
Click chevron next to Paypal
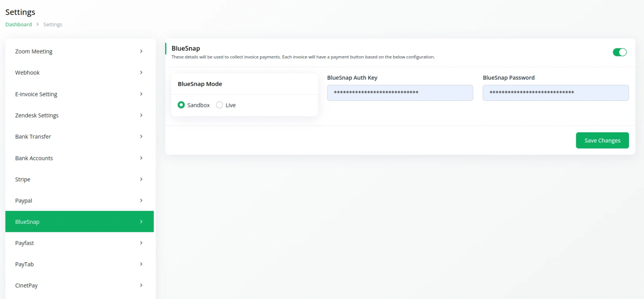click(141, 200)
